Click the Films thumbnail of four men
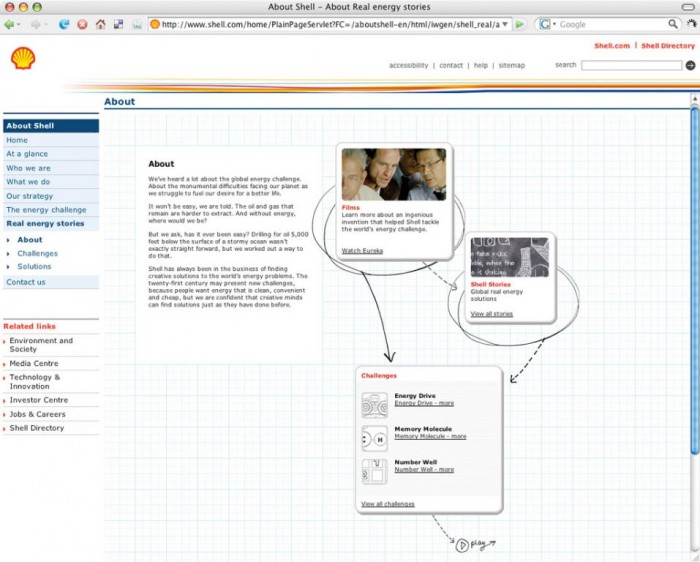The image size is (700, 562). 394,175
